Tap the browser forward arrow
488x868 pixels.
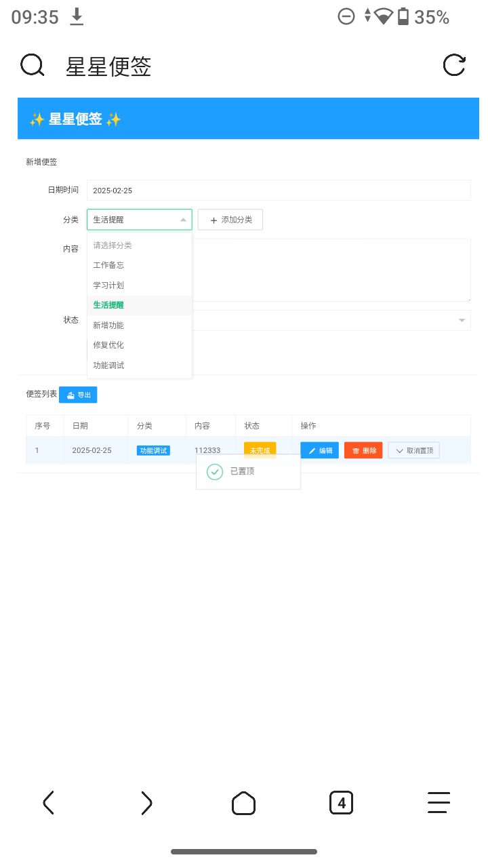click(x=146, y=803)
